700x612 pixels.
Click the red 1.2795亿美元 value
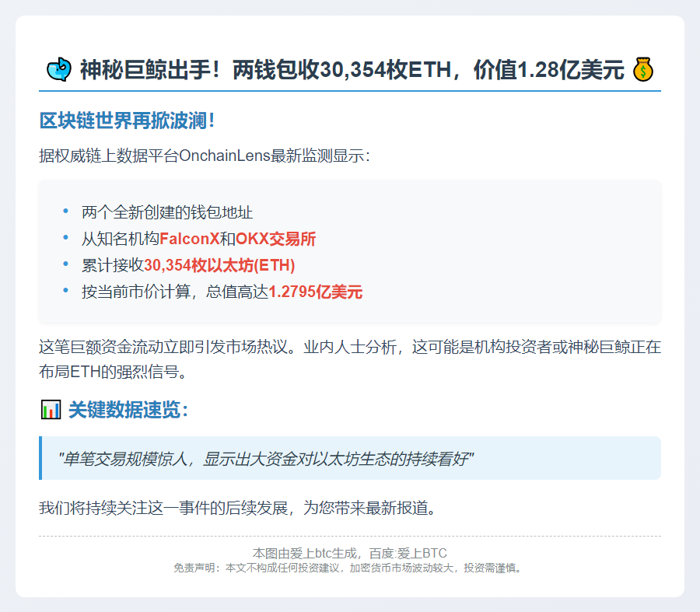315,292
